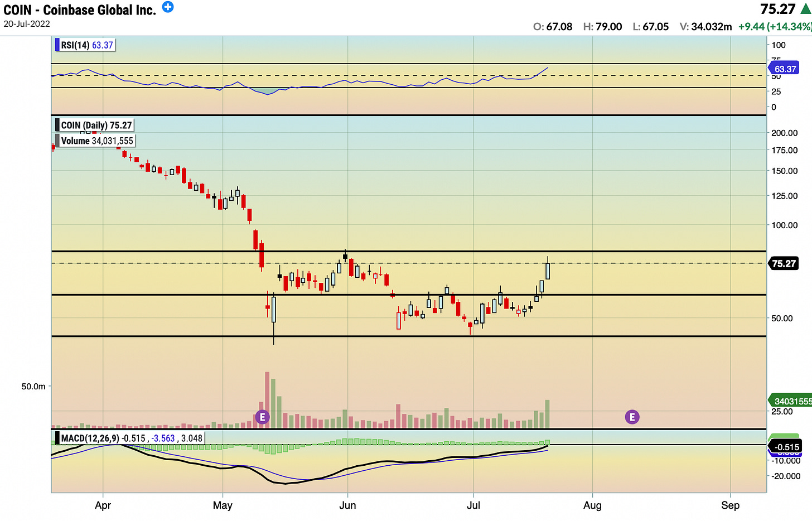This screenshot has width=812, height=521.
Task: Click the green up-triangle beside header price
Action: pos(806,9)
